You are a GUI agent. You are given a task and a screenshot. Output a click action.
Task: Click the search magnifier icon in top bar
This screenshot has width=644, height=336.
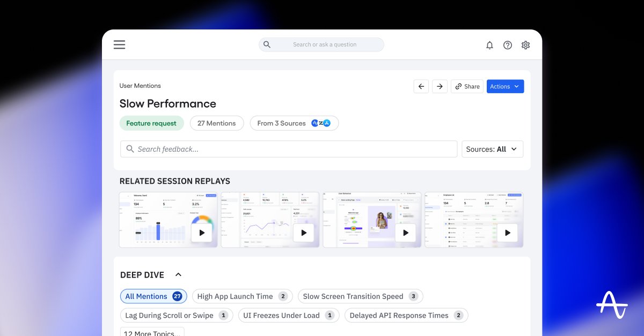(267, 44)
